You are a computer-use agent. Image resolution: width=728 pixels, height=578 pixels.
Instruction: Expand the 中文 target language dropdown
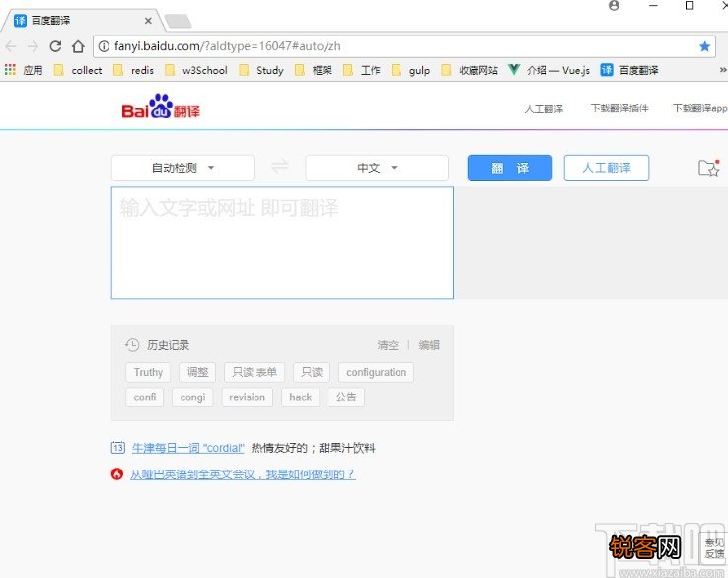(x=377, y=168)
